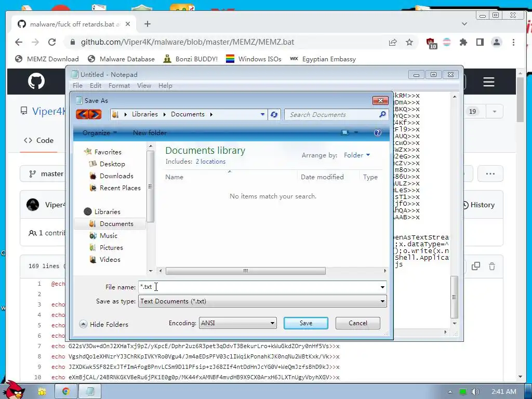Image resolution: width=532 pixels, height=399 pixels.
Task: Open a new Chrome tab
Action: coord(147,24)
